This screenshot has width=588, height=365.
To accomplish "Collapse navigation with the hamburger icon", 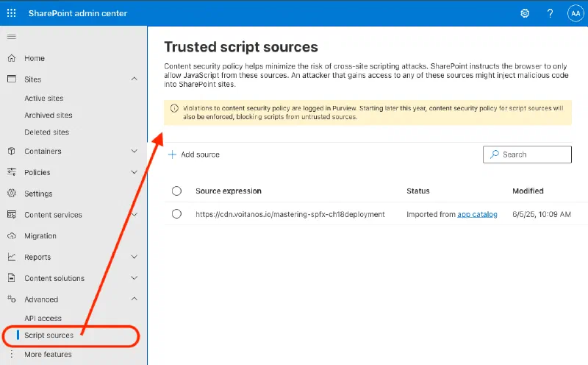I will tap(12, 36).
